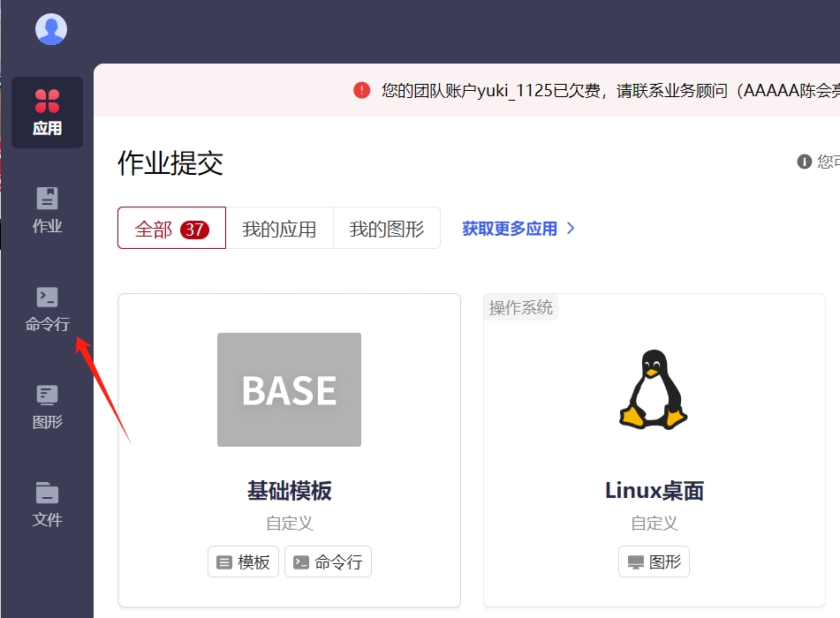The height and width of the screenshot is (618, 840).
Task: Switch to the 我的应用 tab
Action: tap(279, 229)
